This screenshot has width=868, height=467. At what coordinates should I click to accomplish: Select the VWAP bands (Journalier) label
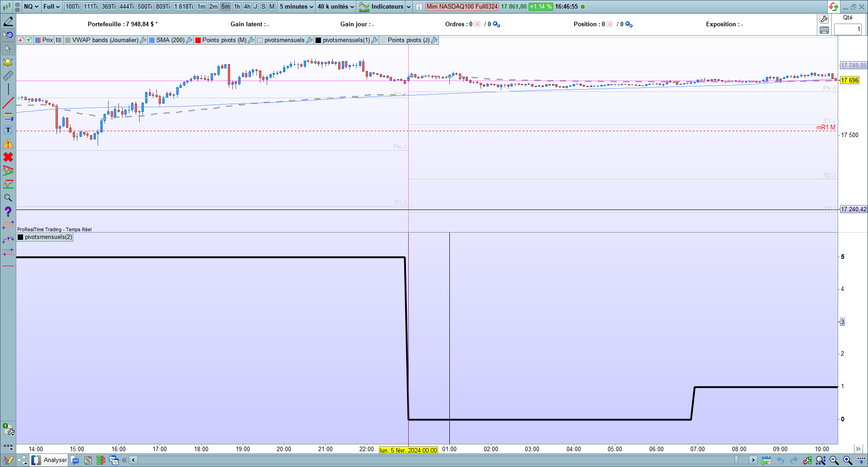point(105,40)
